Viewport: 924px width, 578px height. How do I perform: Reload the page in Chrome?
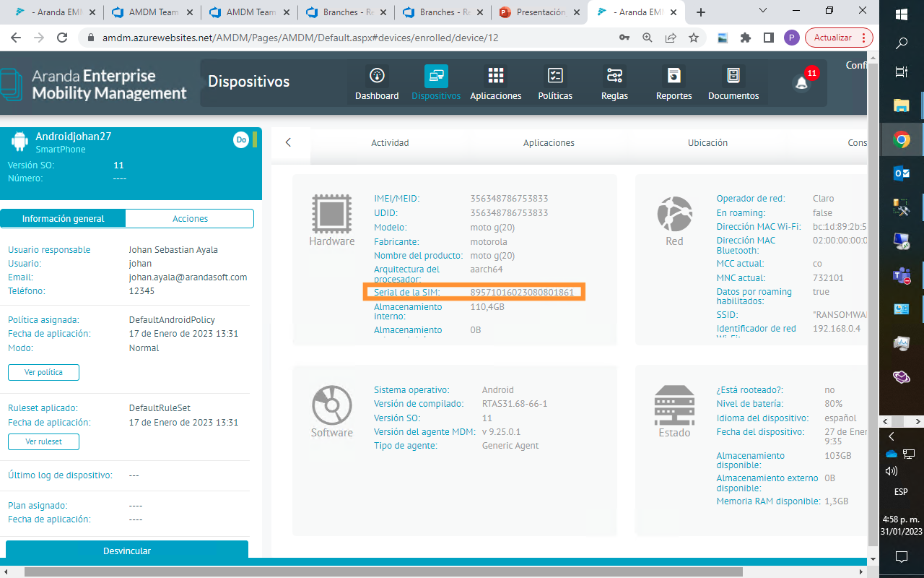coord(62,38)
